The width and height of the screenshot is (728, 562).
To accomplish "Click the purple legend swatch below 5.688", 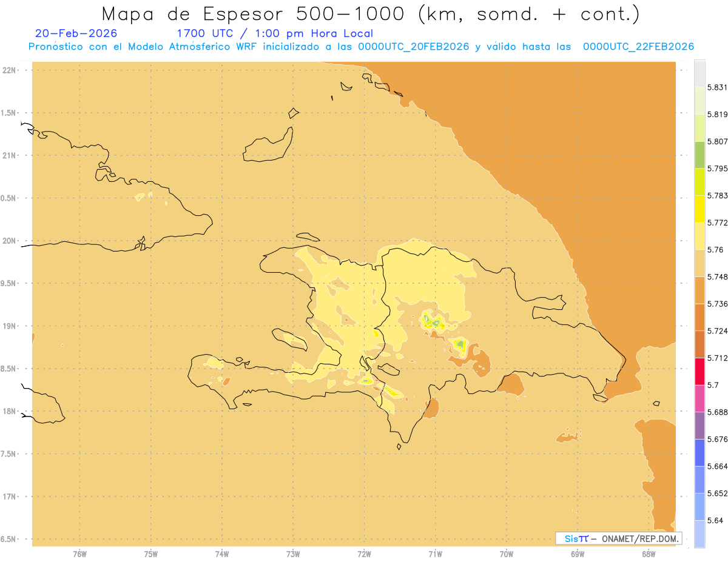I will 699,426.
